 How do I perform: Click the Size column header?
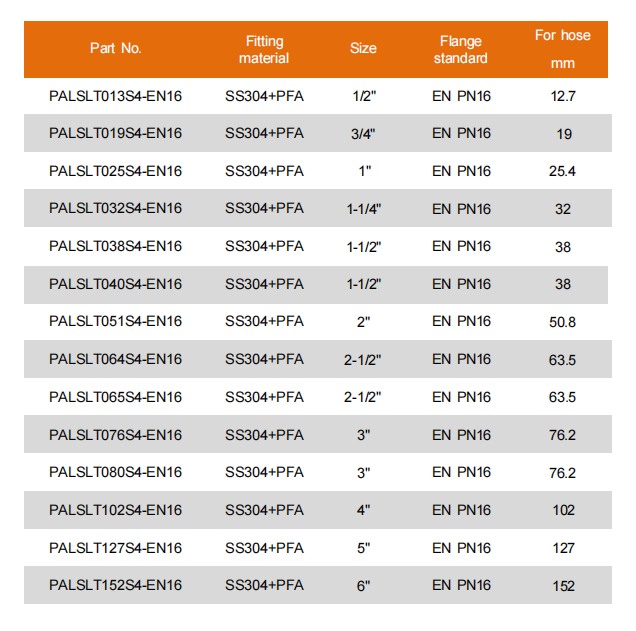point(363,48)
